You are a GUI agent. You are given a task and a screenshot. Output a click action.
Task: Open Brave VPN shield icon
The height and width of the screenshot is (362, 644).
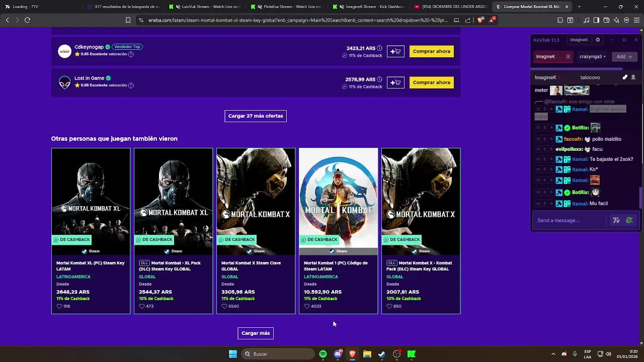pos(626,20)
